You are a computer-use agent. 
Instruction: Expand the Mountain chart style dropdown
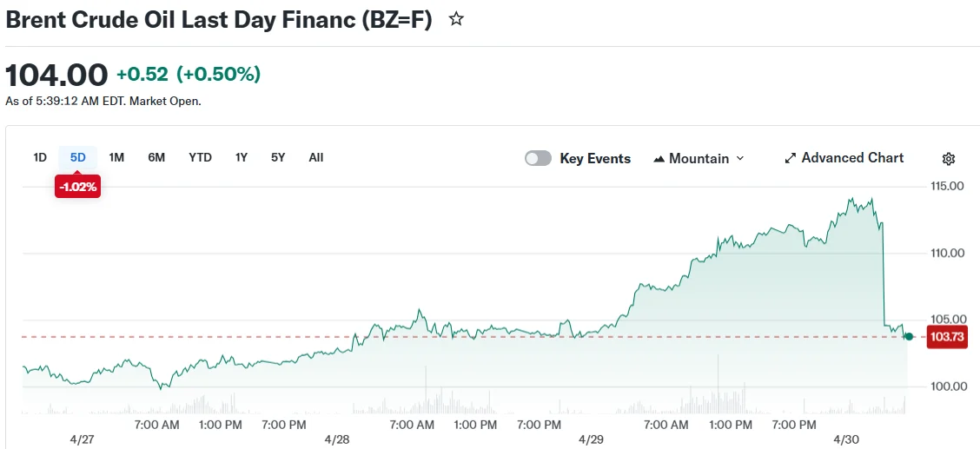click(740, 158)
